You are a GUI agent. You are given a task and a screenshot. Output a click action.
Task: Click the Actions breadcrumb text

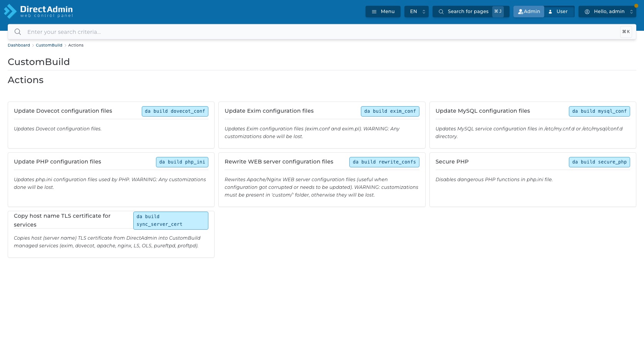[x=76, y=45]
